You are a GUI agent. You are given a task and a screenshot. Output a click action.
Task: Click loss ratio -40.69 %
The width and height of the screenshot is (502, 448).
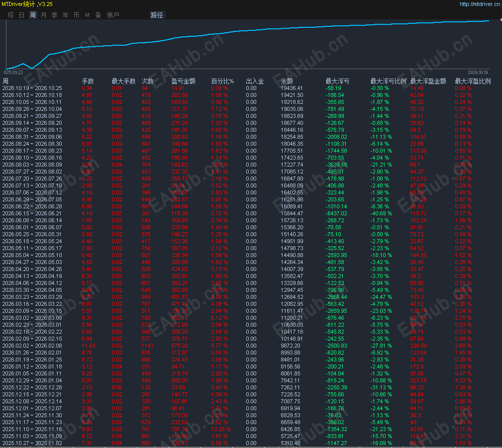[x=381, y=213]
